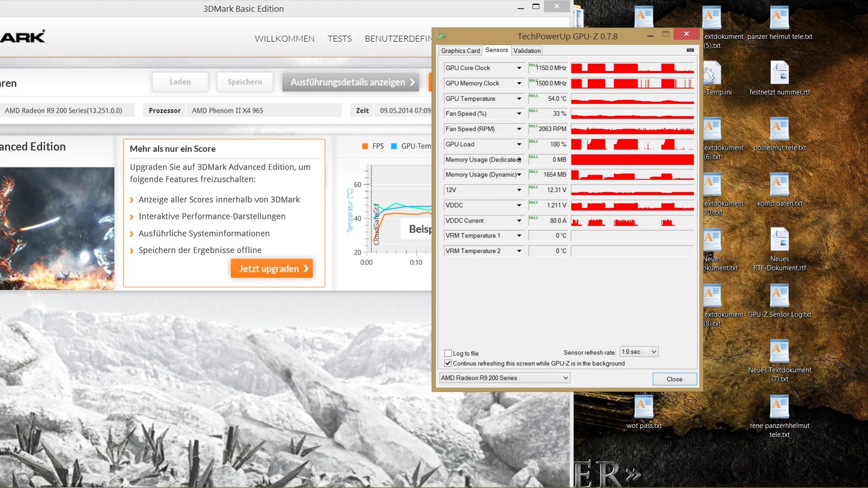This screenshot has height=488, width=868.
Task: Open the AMD Radeon R9 200 Series selector
Action: pyautogui.click(x=504, y=378)
